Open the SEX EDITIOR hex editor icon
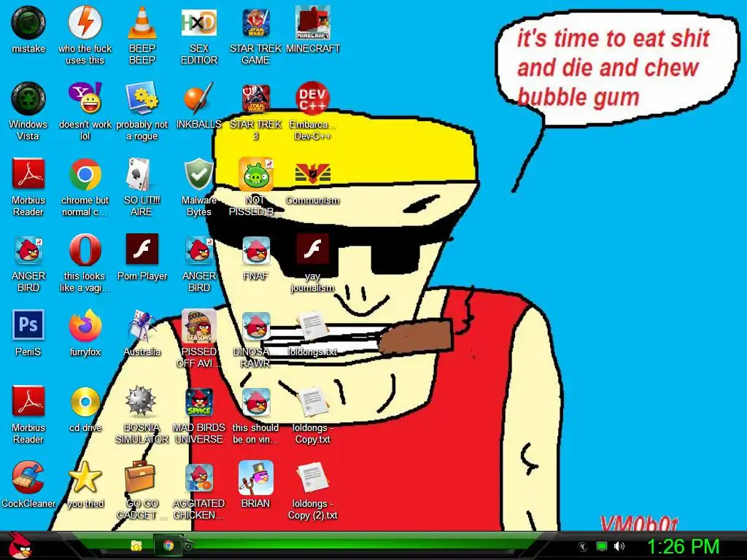Screen dimensions: 747x560 198,23
